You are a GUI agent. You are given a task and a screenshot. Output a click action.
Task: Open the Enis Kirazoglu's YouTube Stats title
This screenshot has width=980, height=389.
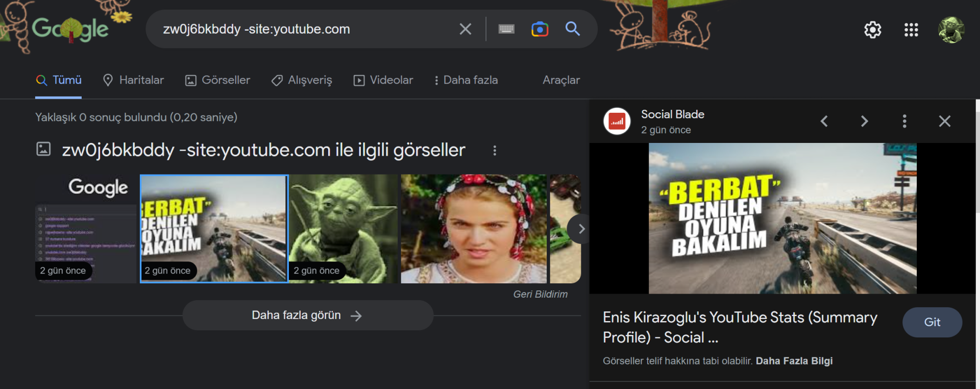[x=740, y=327]
